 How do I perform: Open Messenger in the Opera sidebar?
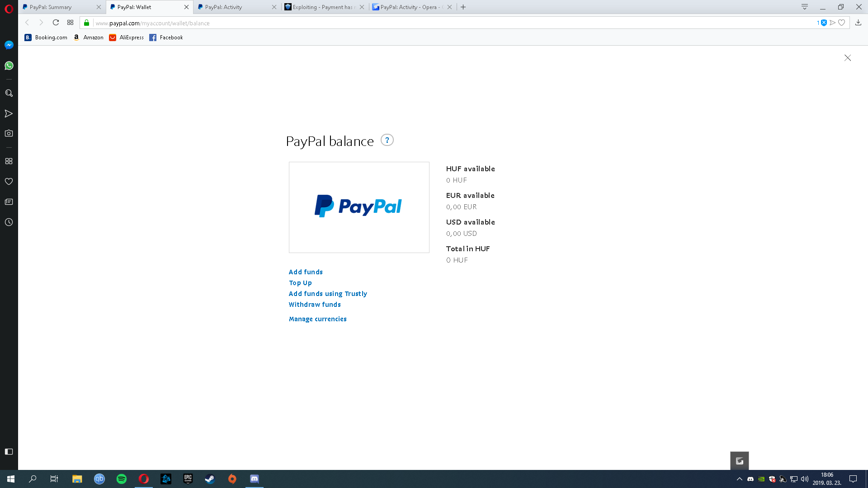9,45
